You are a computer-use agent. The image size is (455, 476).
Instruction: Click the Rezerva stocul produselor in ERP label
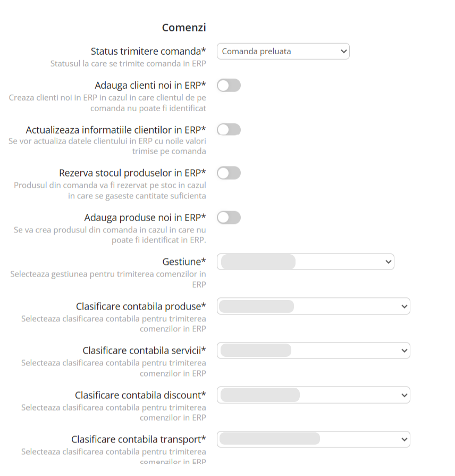132,173
